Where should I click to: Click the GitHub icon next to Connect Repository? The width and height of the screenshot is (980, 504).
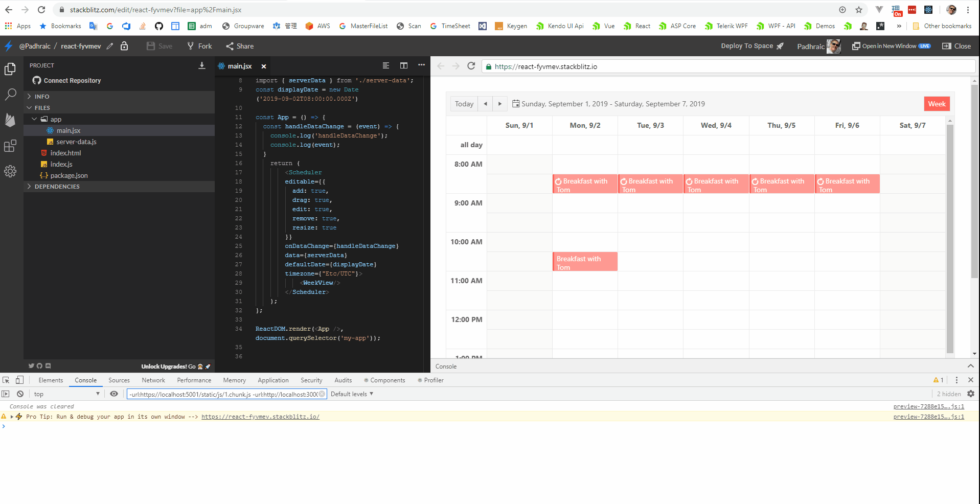[36, 80]
